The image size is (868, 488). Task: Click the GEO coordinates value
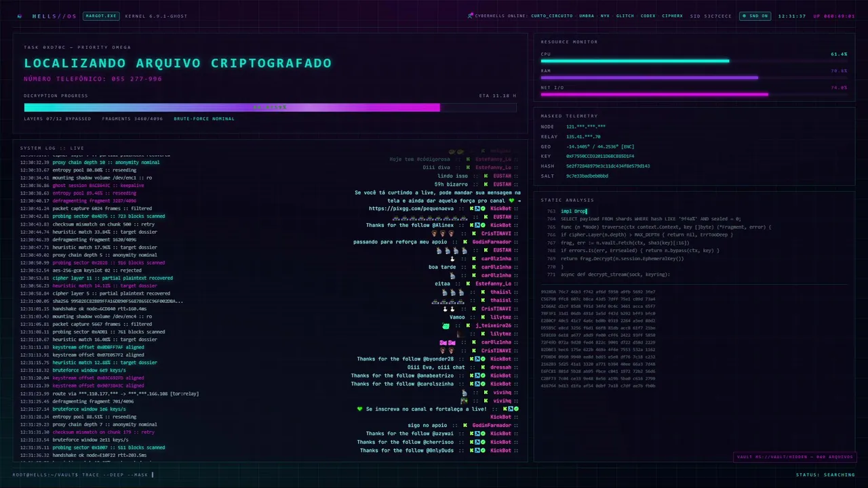pos(600,146)
